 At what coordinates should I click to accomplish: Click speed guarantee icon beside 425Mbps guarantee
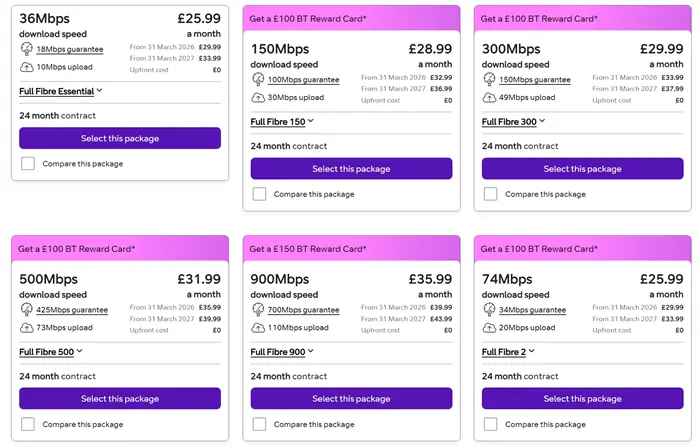26,309
